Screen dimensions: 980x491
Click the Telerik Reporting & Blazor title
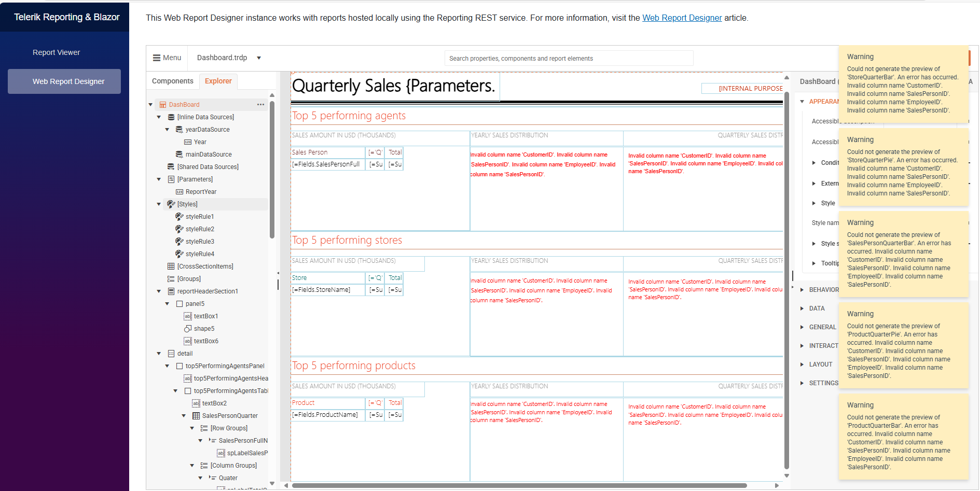[67, 17]
